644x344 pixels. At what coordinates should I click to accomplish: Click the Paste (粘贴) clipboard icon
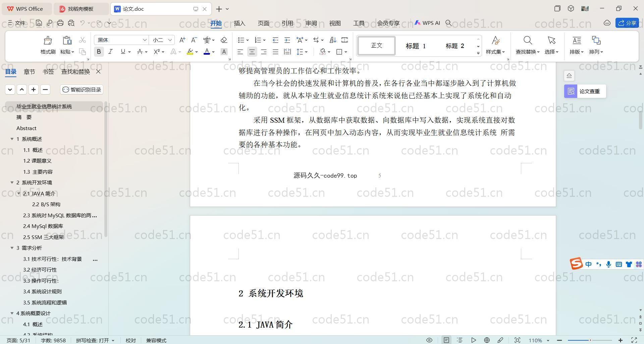67,41
